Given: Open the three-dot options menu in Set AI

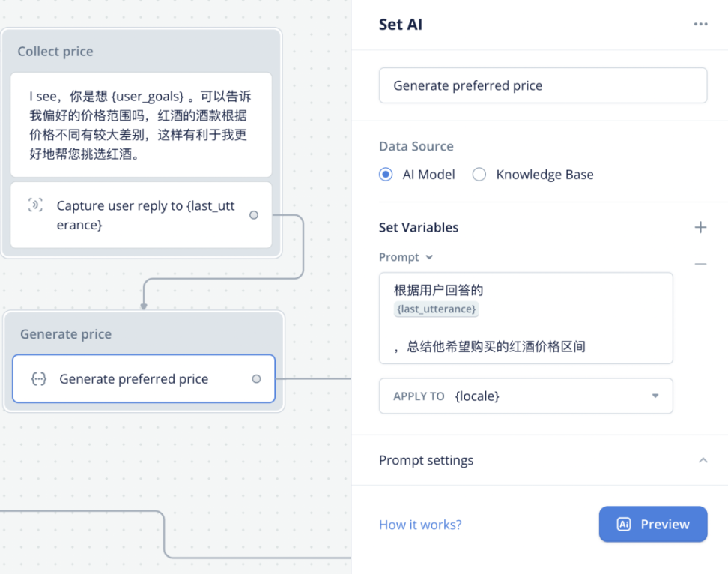Looking at the screenshot, I should pos(700,25).
